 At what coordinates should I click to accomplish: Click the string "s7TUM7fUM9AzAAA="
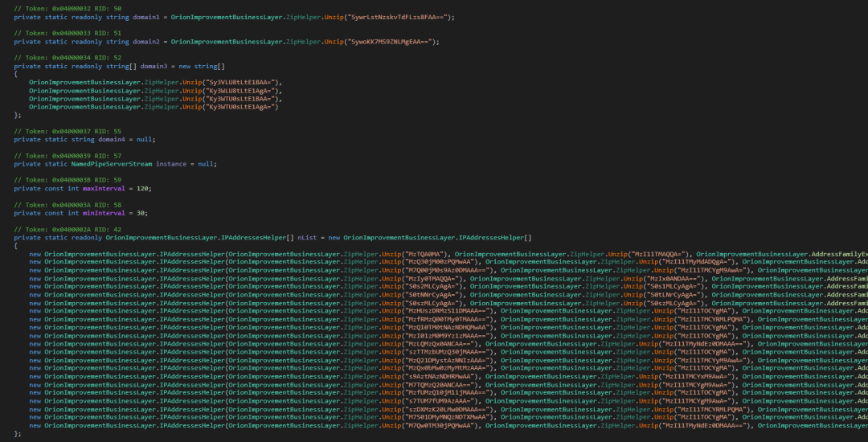coord(439,400)
